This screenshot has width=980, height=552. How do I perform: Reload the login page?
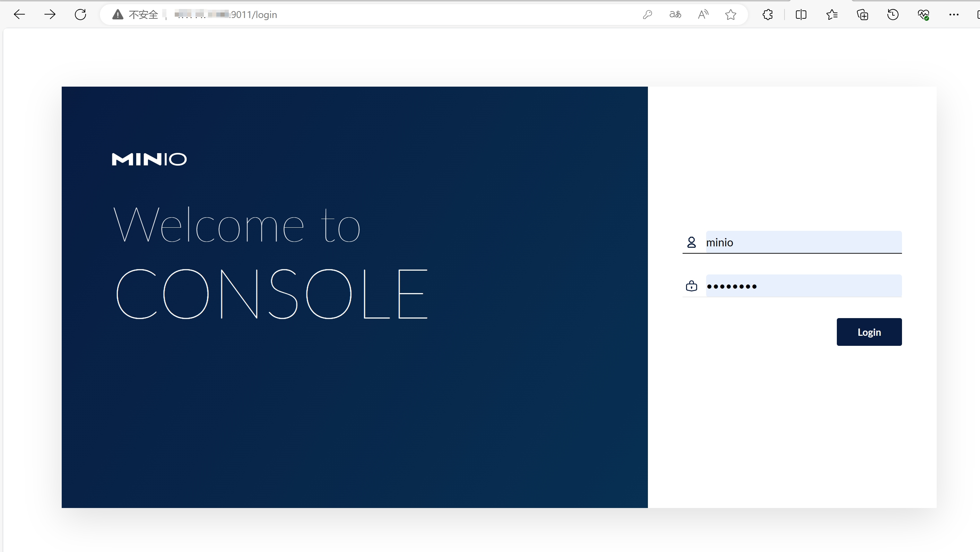pyautogui.click(x=80, y=15)
